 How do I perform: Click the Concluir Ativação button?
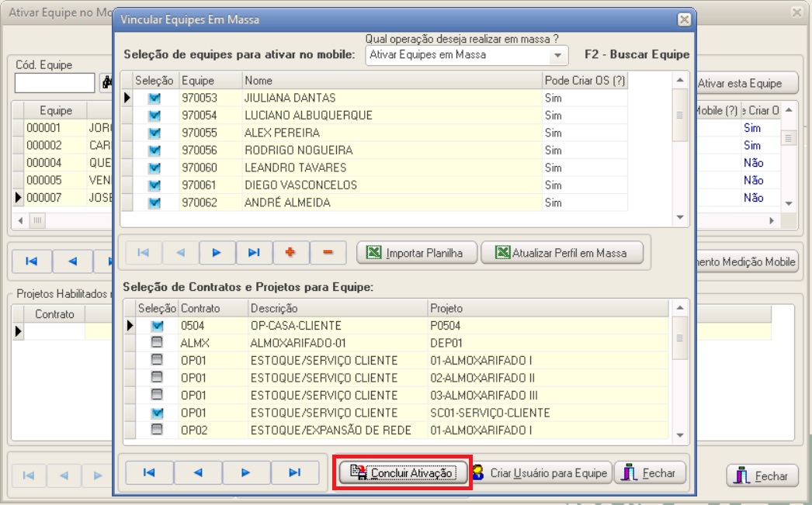click(x=403, y=473)
